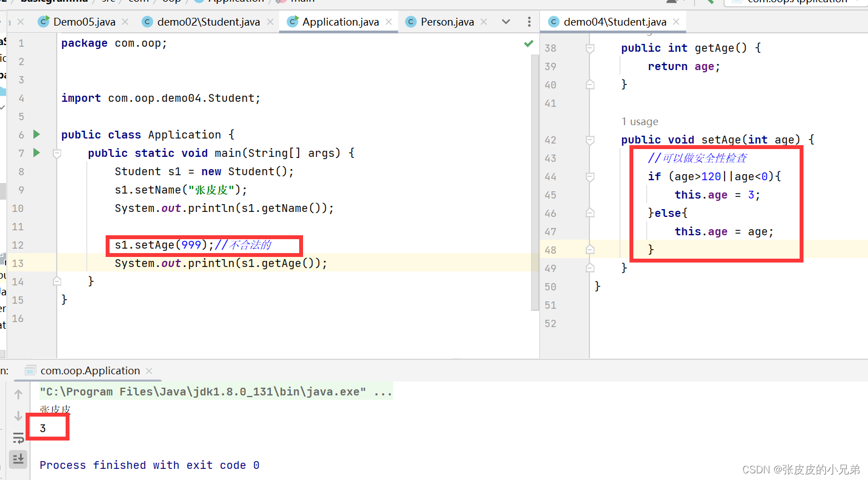Switch to the Demo05.java tab
The height and width of the screenshot is (480, 868).
84,22
